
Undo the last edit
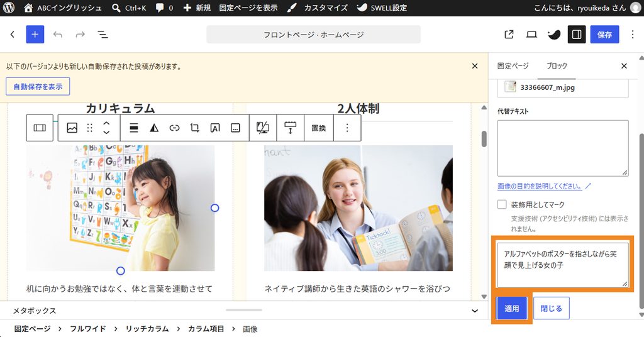(x=57, y=35)
